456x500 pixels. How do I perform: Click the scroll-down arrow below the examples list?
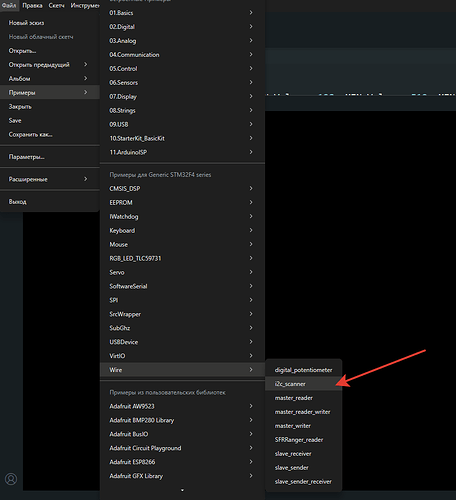182,490
